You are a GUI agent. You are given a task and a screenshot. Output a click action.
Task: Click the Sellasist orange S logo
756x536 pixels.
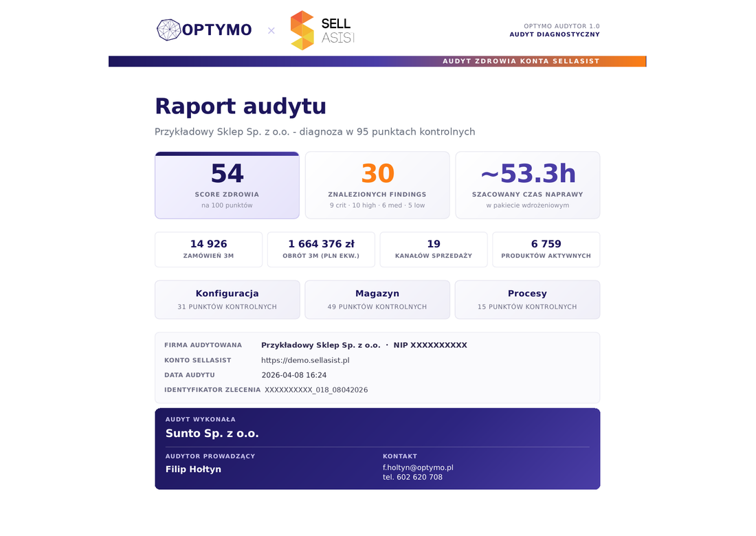(302, 30)
